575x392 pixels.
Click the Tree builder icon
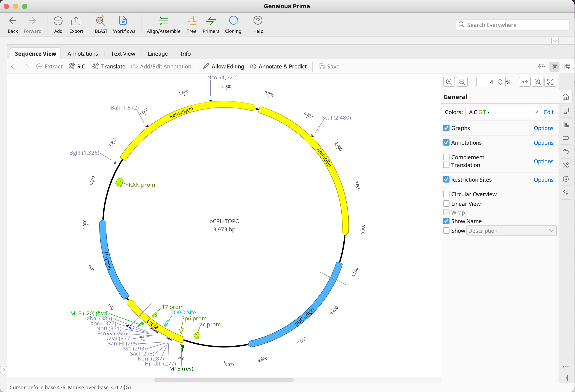point(191,21)
